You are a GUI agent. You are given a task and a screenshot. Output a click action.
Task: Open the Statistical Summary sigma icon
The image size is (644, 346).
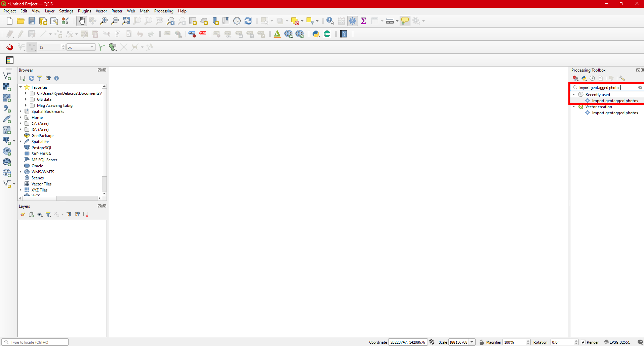tap(364, 21)
